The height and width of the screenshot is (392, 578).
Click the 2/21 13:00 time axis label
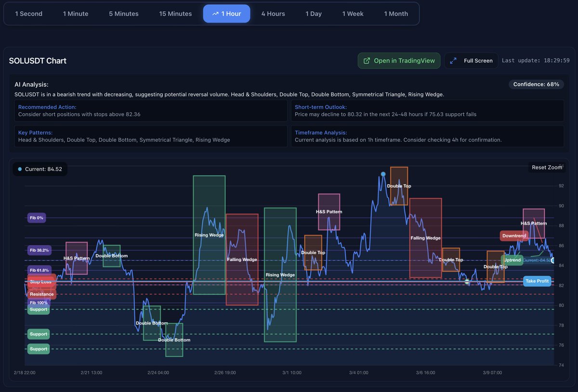(x=91, y=372)
